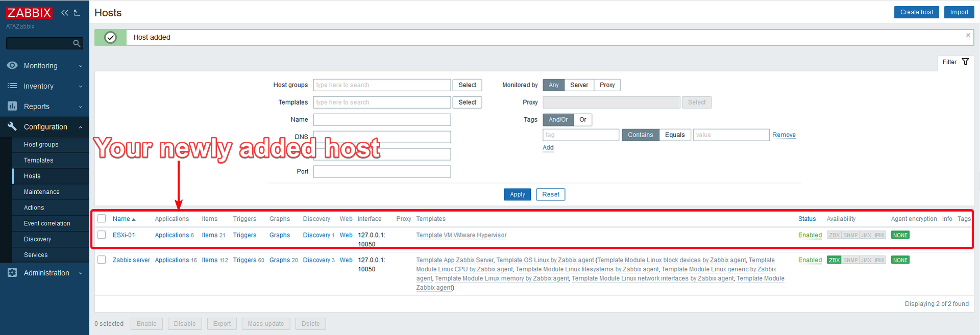Expand the Reports menu

click(x=44, y=106)
